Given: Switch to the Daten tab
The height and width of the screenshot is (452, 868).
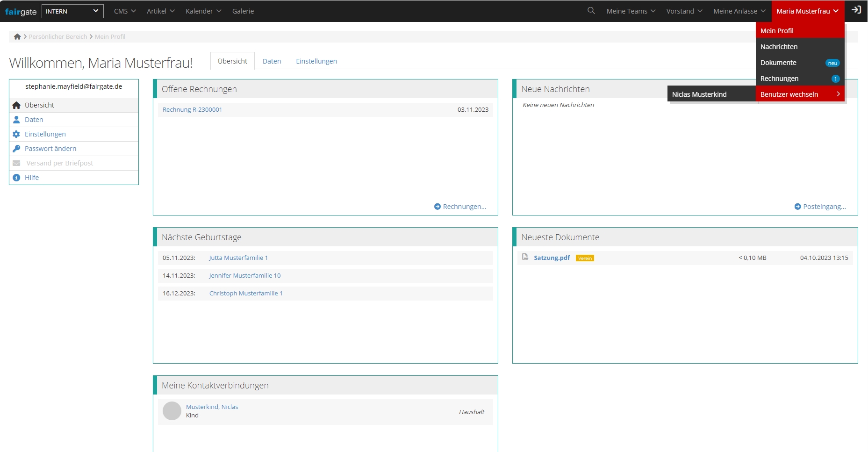Looking at the screenshot, I should (x=272, y=61).
